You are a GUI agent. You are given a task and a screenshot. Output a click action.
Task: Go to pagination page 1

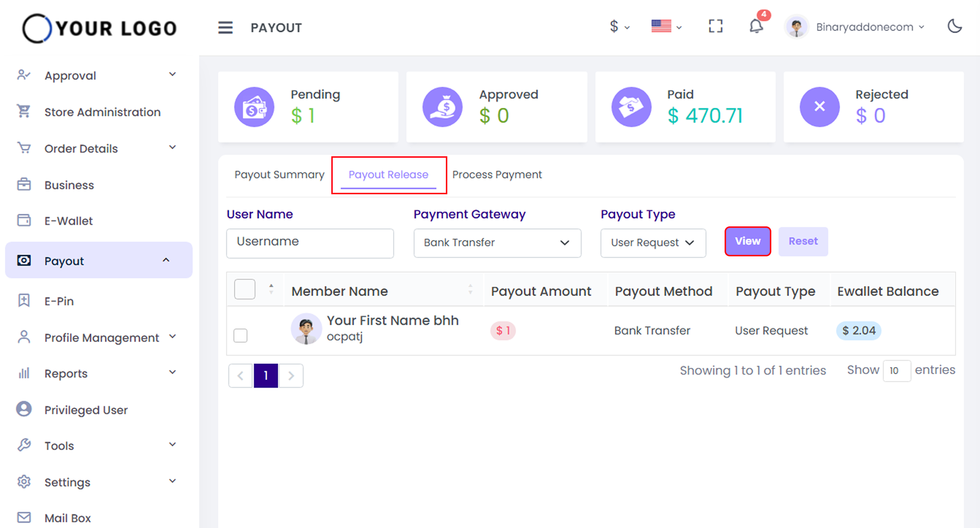[x=266, y=376]
